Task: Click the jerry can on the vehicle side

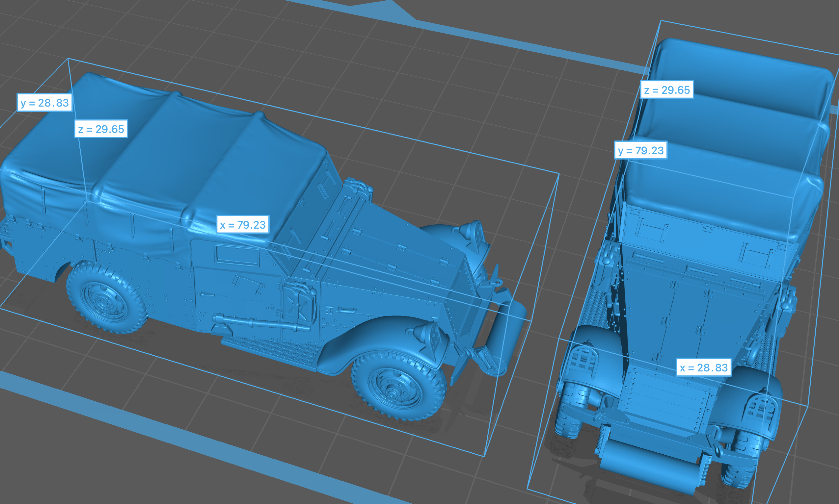Action: (298, 302)
